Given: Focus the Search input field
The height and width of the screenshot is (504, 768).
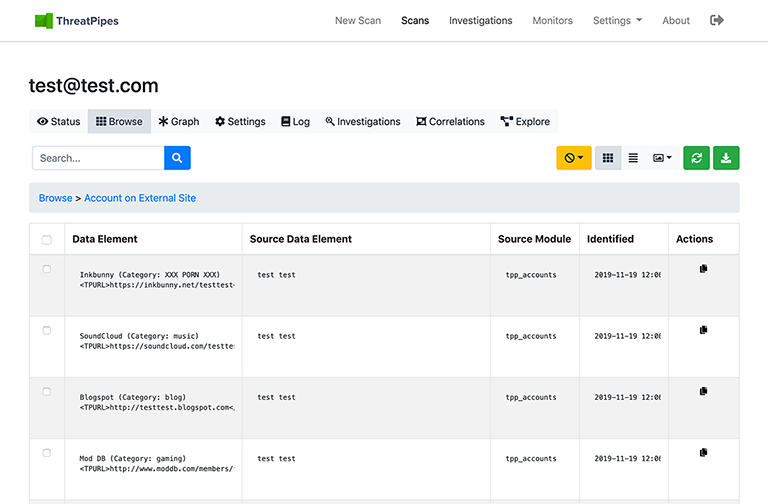Looking at the screenshot, I should point(98,158).
